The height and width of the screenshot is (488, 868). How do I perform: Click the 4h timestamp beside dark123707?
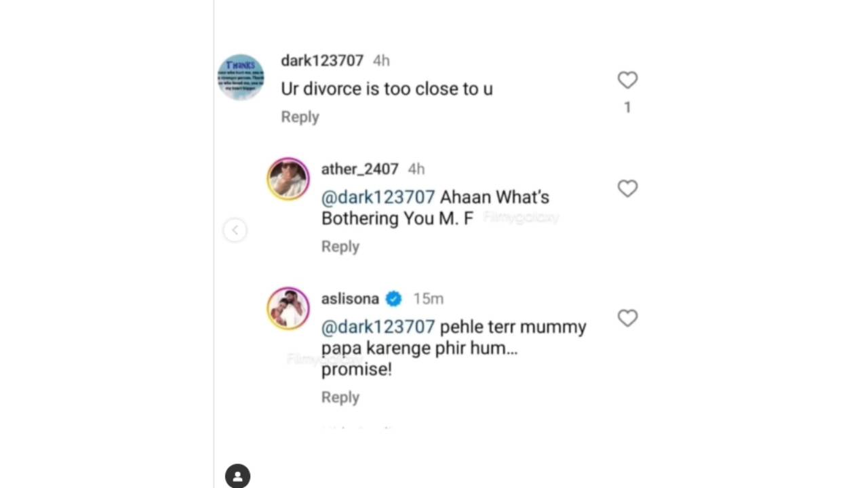[381, 61]
